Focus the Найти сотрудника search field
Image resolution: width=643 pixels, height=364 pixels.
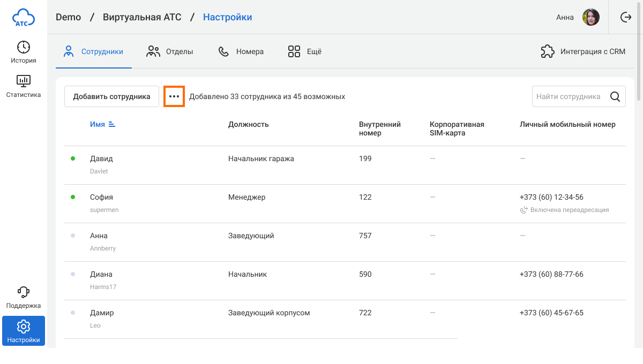[x=568, y=97]
